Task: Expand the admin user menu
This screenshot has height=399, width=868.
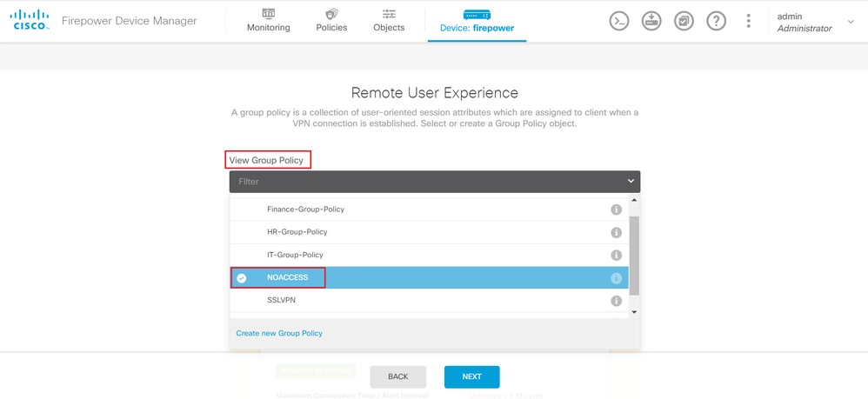Action: point(850,22)
